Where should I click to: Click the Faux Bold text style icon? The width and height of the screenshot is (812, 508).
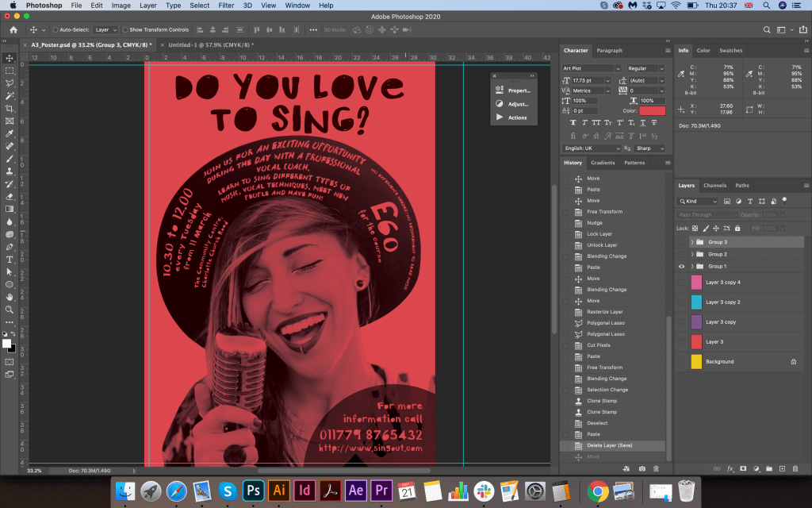573,123
